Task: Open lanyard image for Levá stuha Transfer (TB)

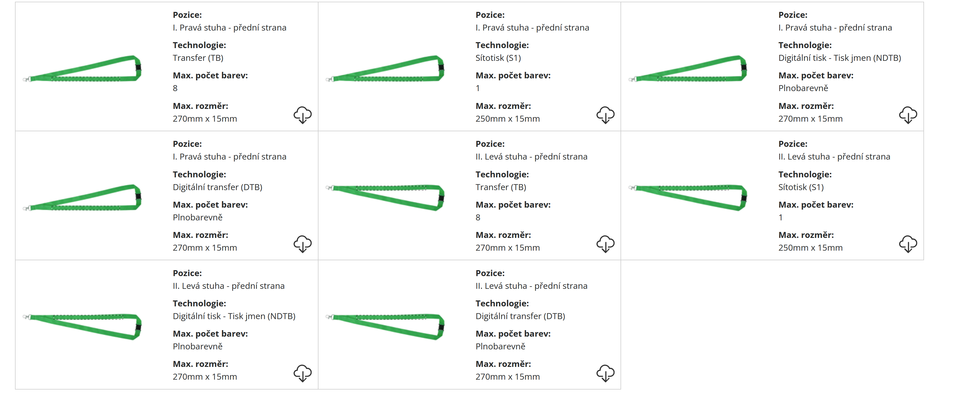Action: click(x=385, y=198)
